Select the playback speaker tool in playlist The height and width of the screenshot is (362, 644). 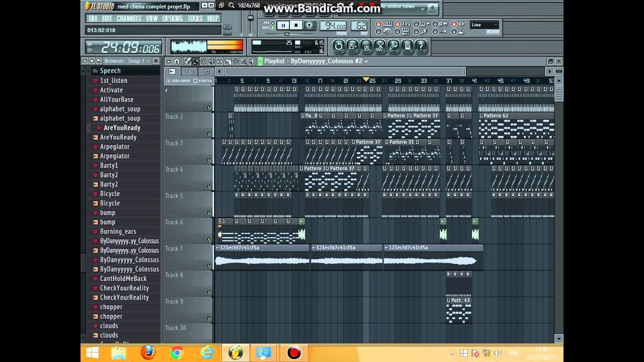[252, 61]
